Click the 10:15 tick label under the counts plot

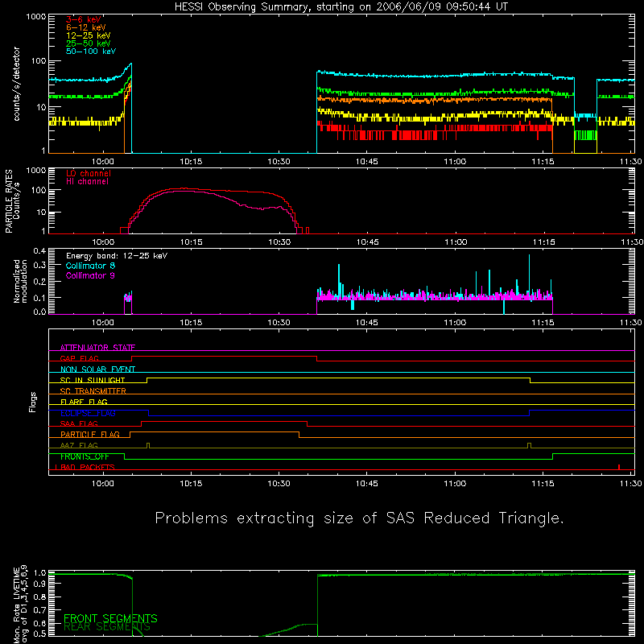click(x=191, y=162)
